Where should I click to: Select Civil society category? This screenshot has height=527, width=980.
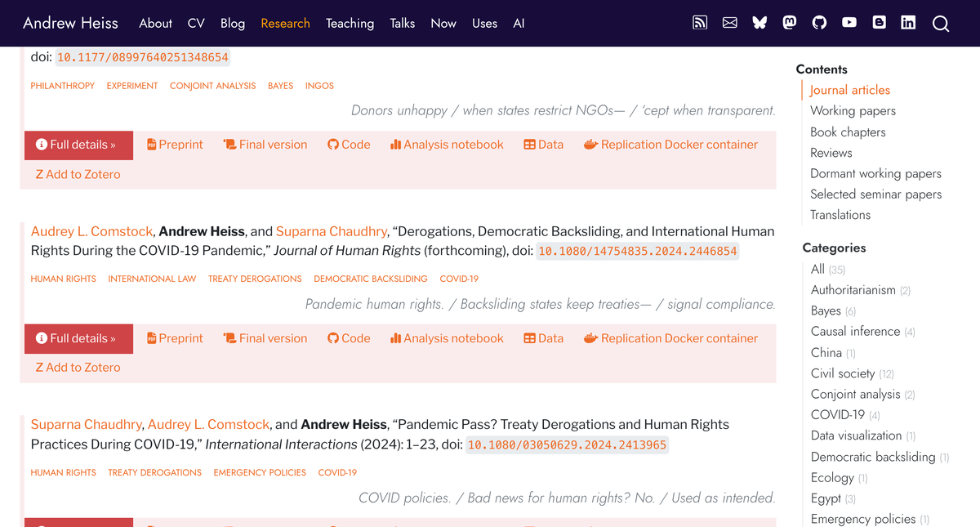853,373
